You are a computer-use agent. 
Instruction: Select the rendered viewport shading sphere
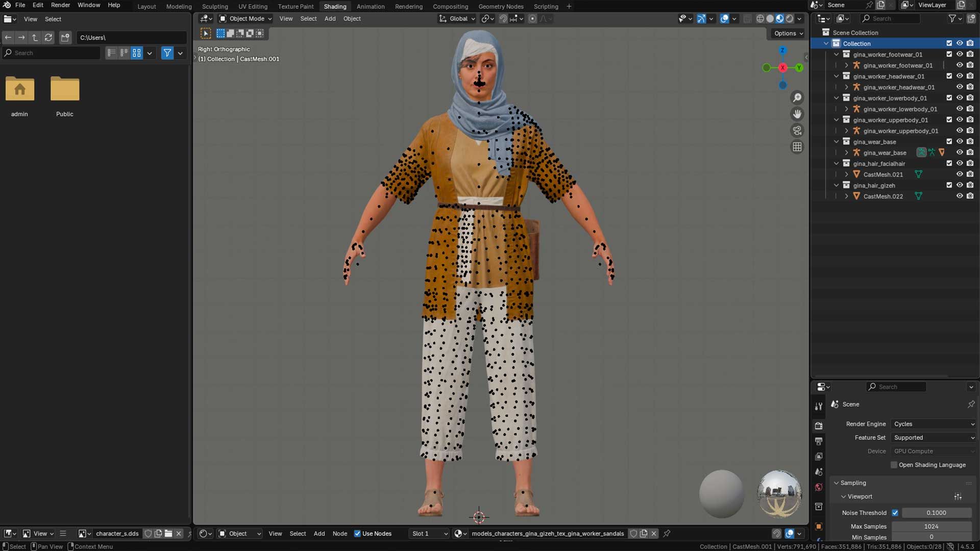pyautogui.click(x=790, y=18)
